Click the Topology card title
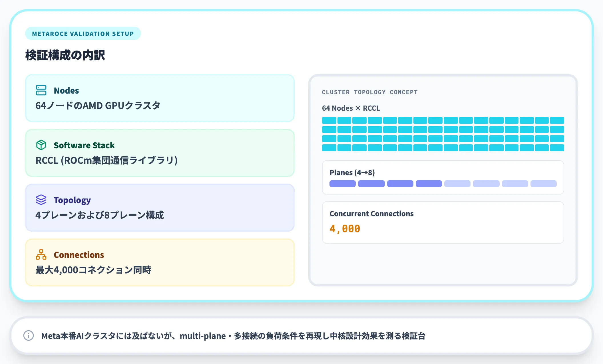The width and height of the screenshot is (603, 364). pos(72,200)
